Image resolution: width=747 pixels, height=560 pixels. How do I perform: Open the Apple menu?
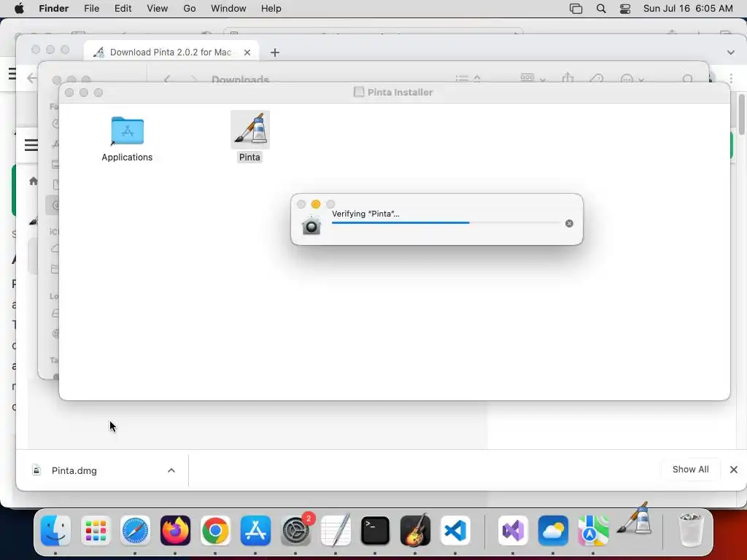coord(19,9)
